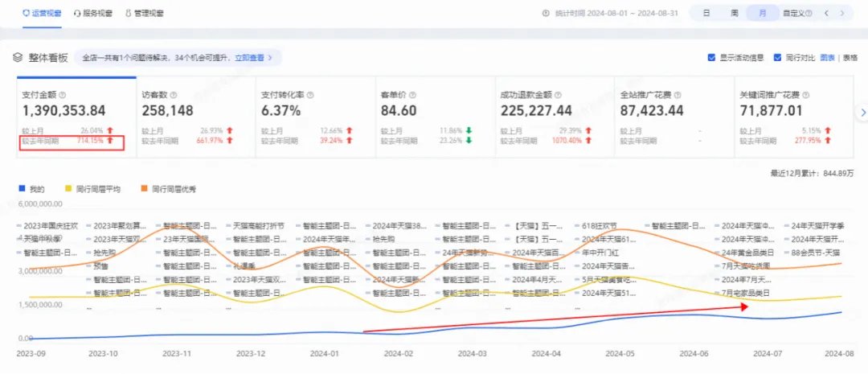Image resolution: width=868 pixels, height=374 pixels.
Task: Click help icon beside 成功退款金额
Action: pyautogui.click(x=558, y=95)
